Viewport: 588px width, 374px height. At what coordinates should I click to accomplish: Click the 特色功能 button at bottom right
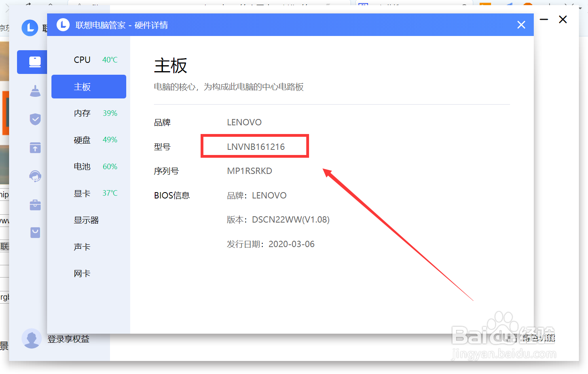tap(538, 338)
